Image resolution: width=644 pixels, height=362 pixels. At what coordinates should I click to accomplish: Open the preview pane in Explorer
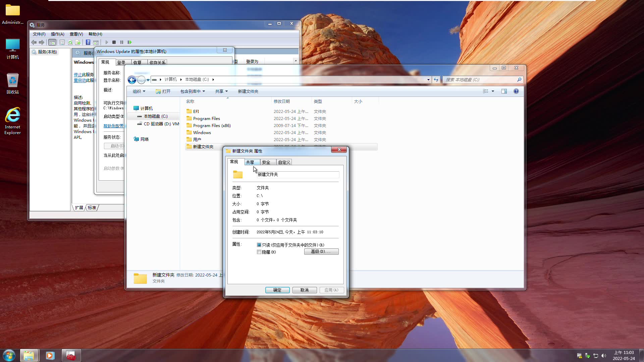point(504,91)
